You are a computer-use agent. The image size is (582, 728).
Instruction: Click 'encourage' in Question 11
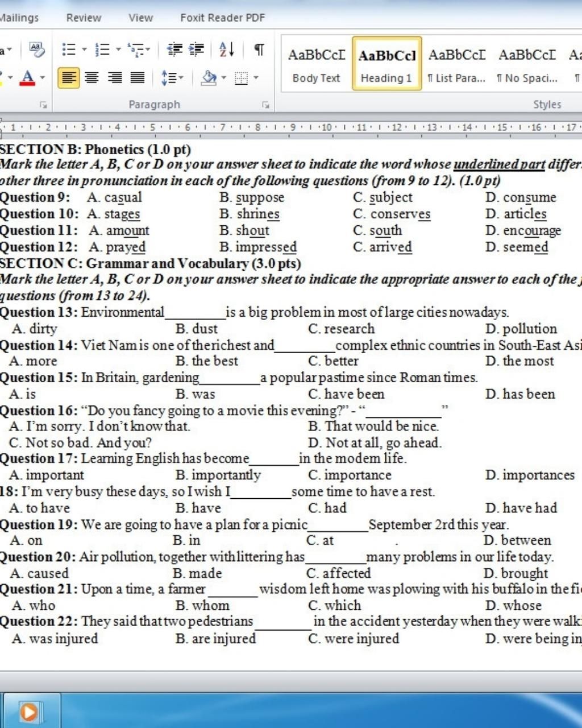(x=532, y=230)
